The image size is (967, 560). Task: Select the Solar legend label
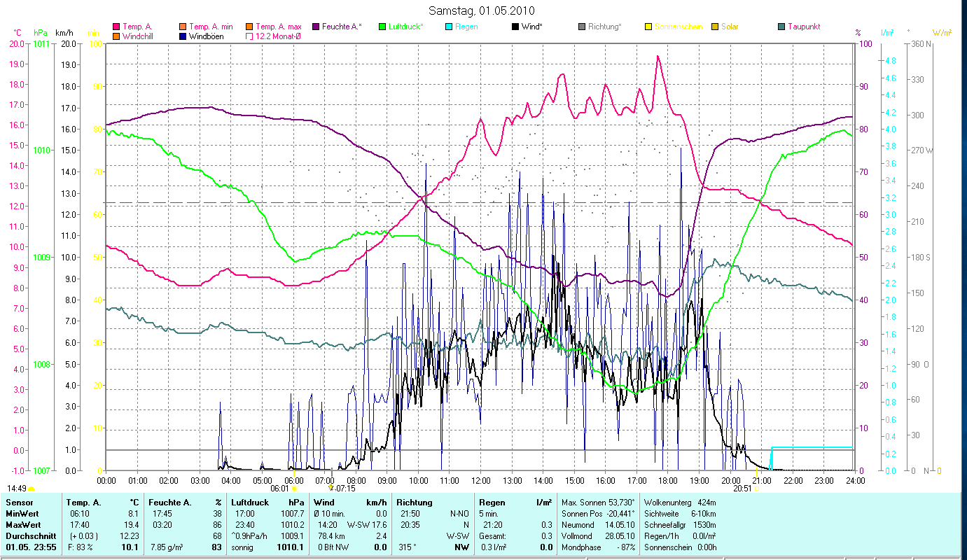730,27
